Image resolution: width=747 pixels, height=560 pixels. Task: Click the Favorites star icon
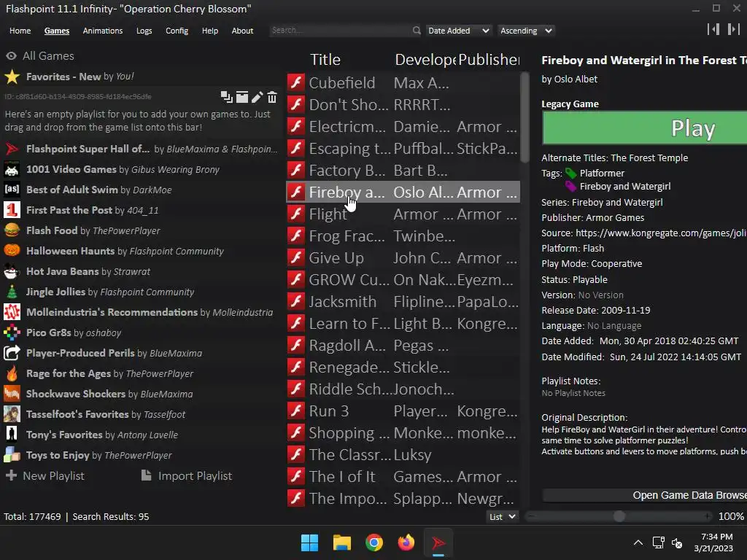coord(12,77)
